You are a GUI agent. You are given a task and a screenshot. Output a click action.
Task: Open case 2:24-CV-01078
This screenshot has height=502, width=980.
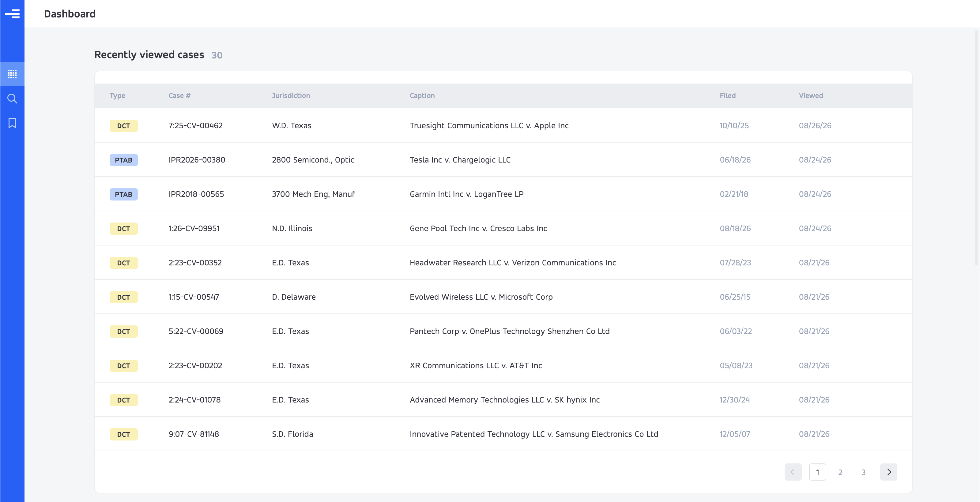tap(195, 399)
